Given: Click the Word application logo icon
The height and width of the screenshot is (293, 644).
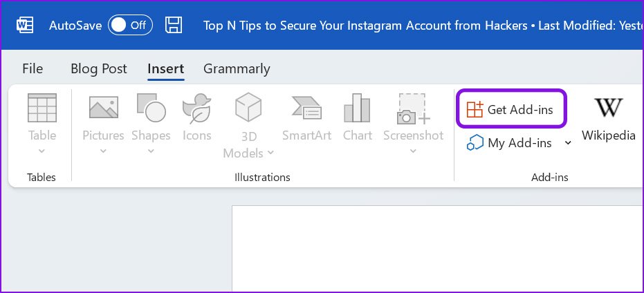Looking at the screenshot, I should click(25, 26).
